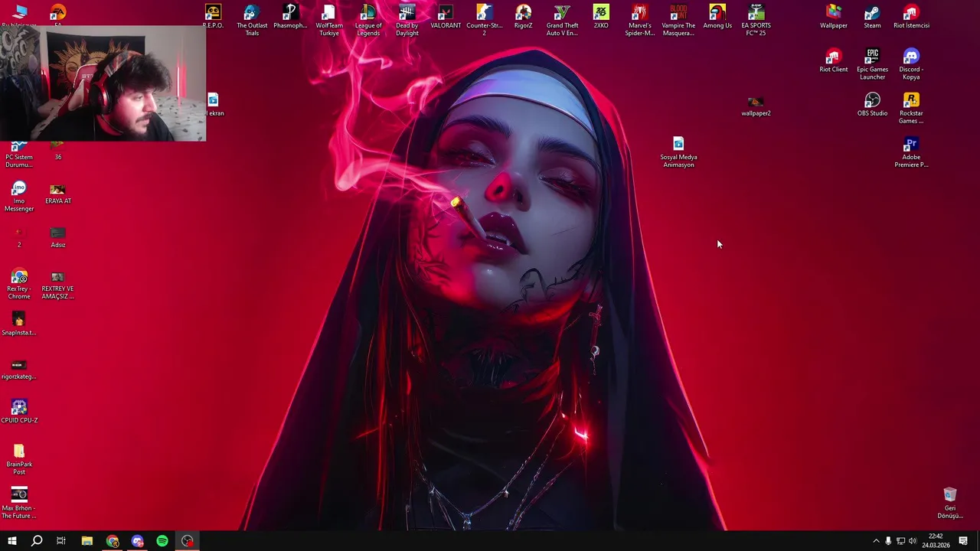The width and height of the screenshot is (980, 551).
Task: Click the desktop item named 2
Action: click(19, 237)
